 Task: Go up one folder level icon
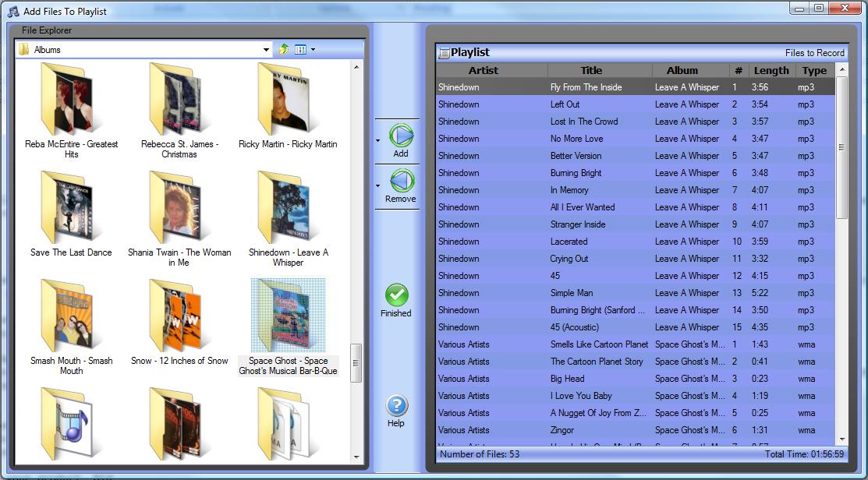284,49
